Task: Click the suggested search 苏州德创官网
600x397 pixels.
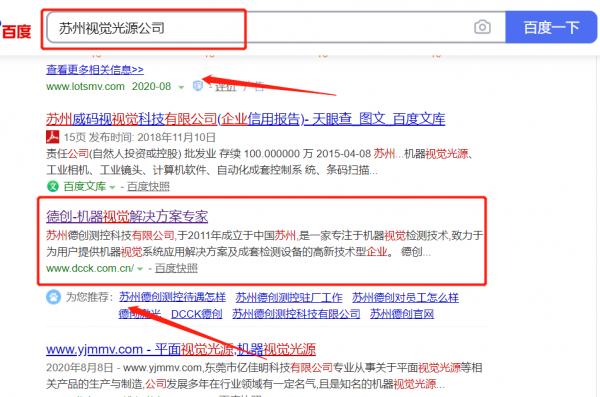Action: 402,314
